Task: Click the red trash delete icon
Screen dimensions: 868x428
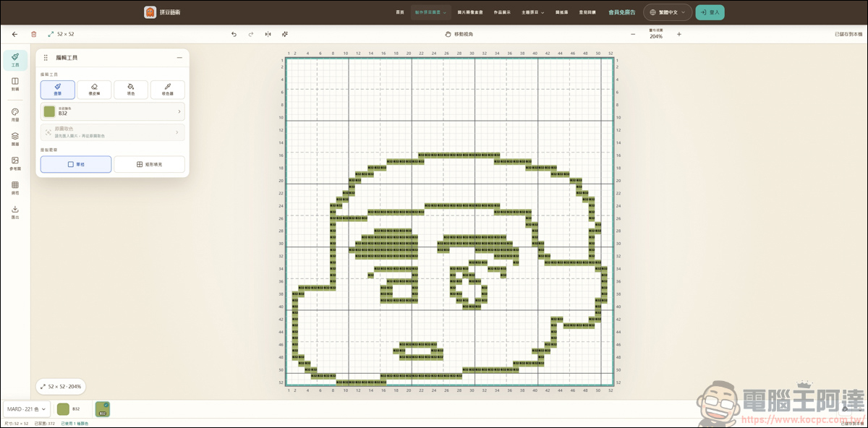Action: [x=33, y=34]
